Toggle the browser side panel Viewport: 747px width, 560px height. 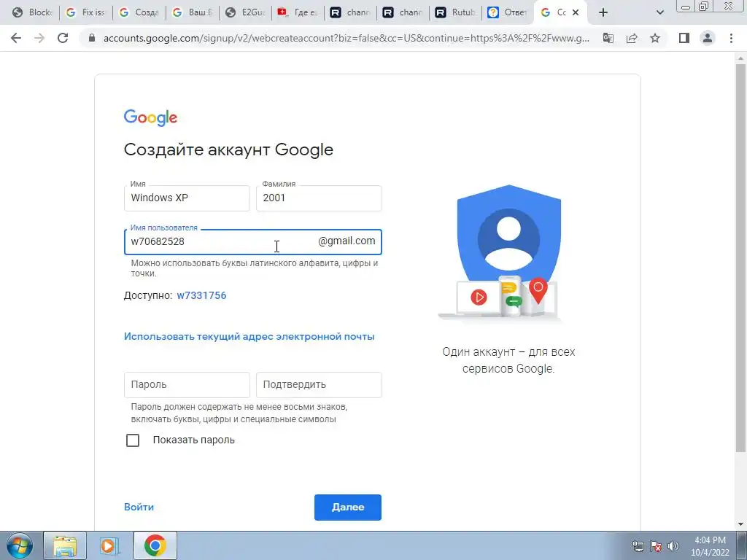[684, 38]
